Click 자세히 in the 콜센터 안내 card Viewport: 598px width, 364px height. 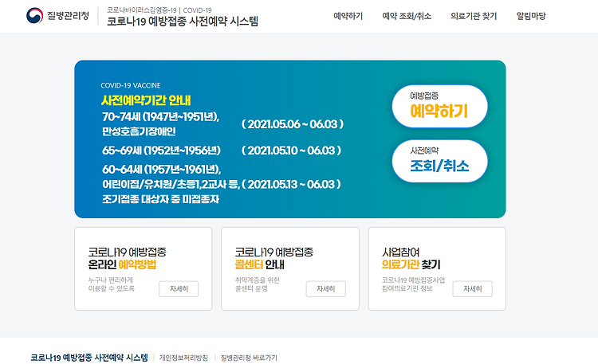[x=325, y=289]
